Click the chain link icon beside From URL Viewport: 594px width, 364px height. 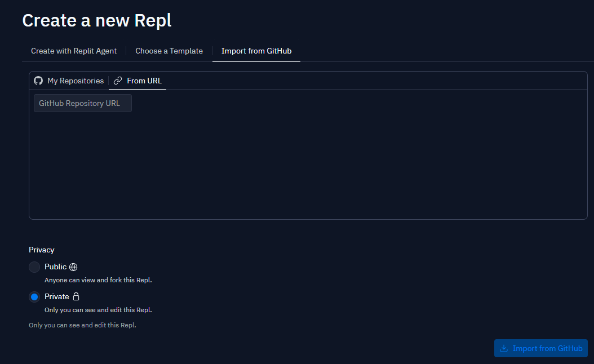coord(118,81)
